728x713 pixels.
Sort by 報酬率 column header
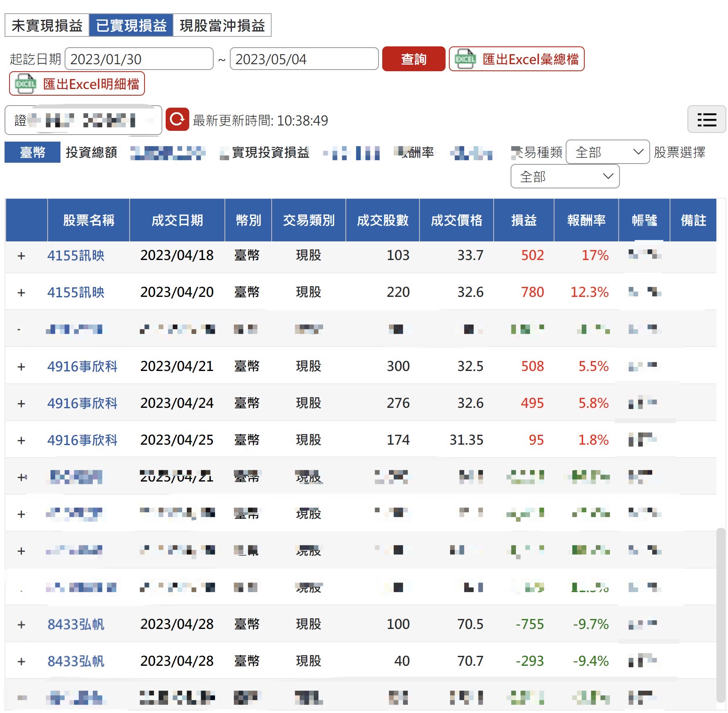pyautogui.click(x=586, y=220)
